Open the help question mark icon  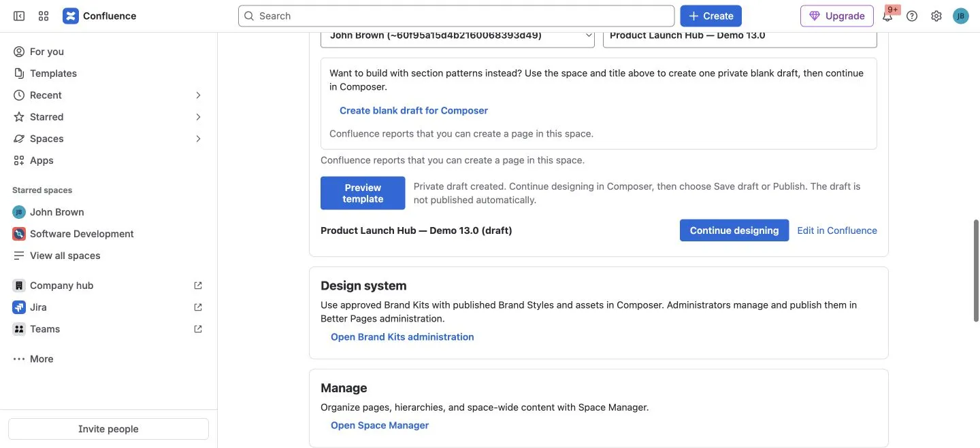[912, 16]
